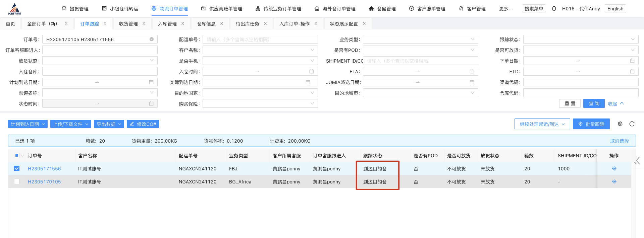Close the 订单跟踪 tab
The width and height of the screenshot is (644, 238).
[x=105, y=24]
